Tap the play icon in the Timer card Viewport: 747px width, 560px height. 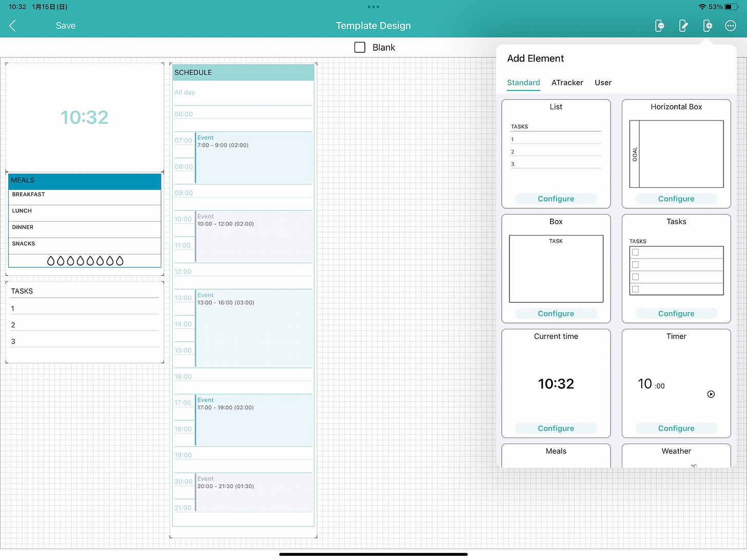coord(711,394)
